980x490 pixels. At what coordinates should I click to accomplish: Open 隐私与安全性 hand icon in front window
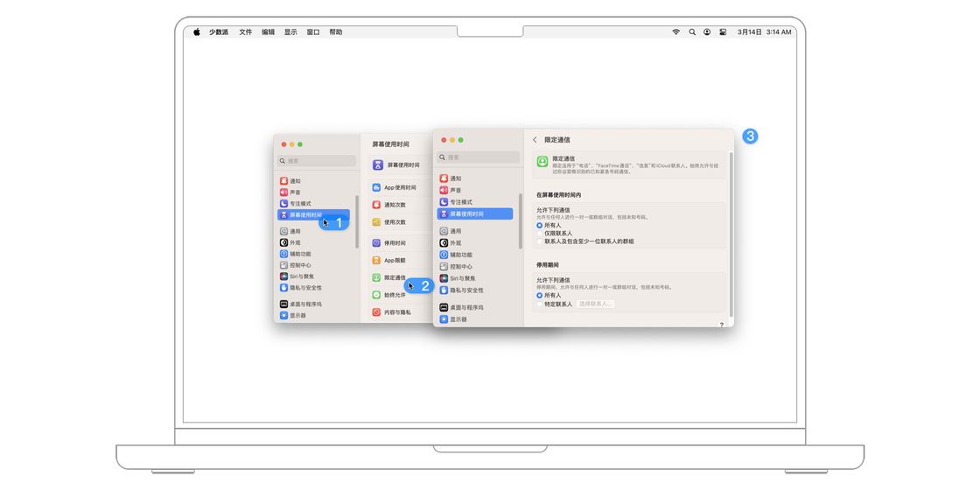coord(444,290)
